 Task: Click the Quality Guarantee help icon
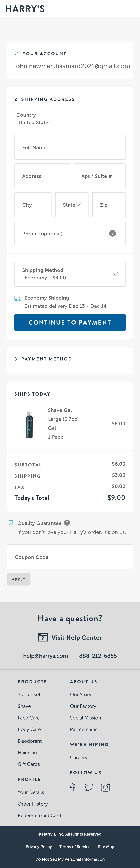pos(67,523)
